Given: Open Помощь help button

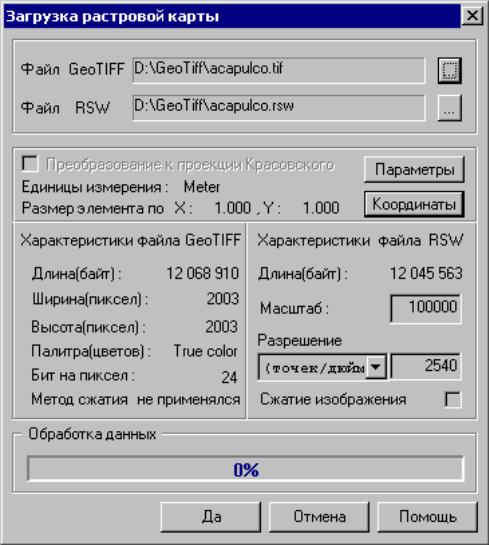Looking at the screenshot, I should [427, 517].
